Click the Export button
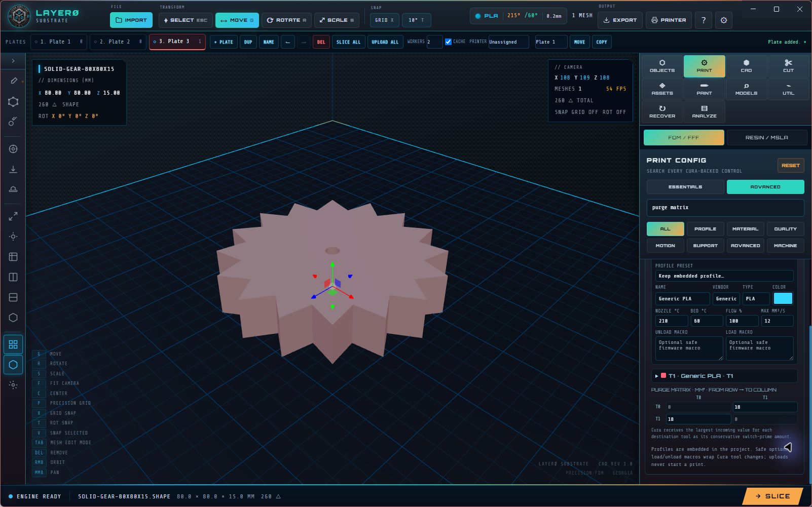 click(620, 20)
